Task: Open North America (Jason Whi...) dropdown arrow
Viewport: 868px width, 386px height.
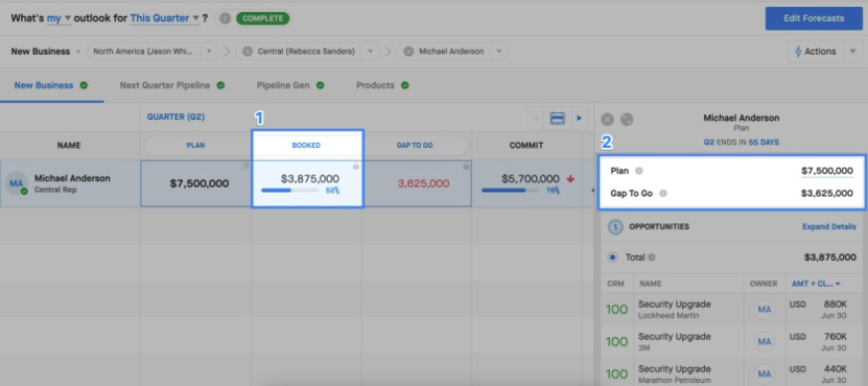Action: click(x=210, y=52)
